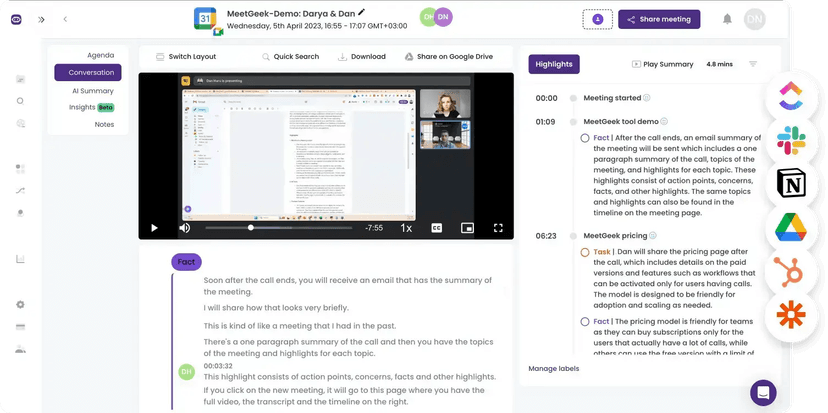Open the AI Summary tab
The height and width of the screenshot is (413, 828).
pos(93,91)
